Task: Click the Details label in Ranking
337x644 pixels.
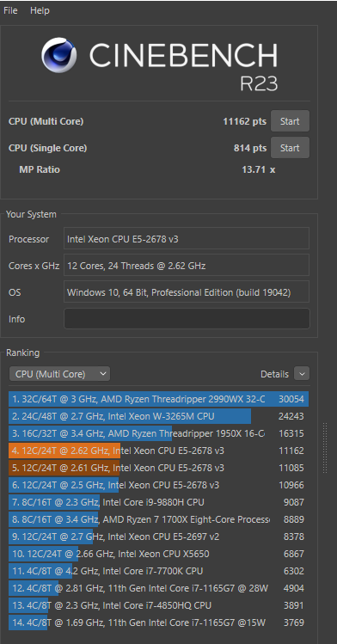Action: 274,374
